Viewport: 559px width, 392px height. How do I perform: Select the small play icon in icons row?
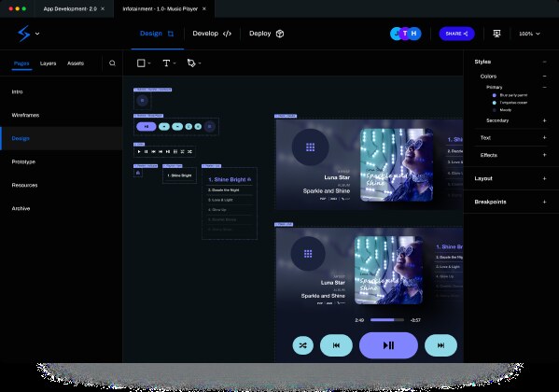pos(139,151)
